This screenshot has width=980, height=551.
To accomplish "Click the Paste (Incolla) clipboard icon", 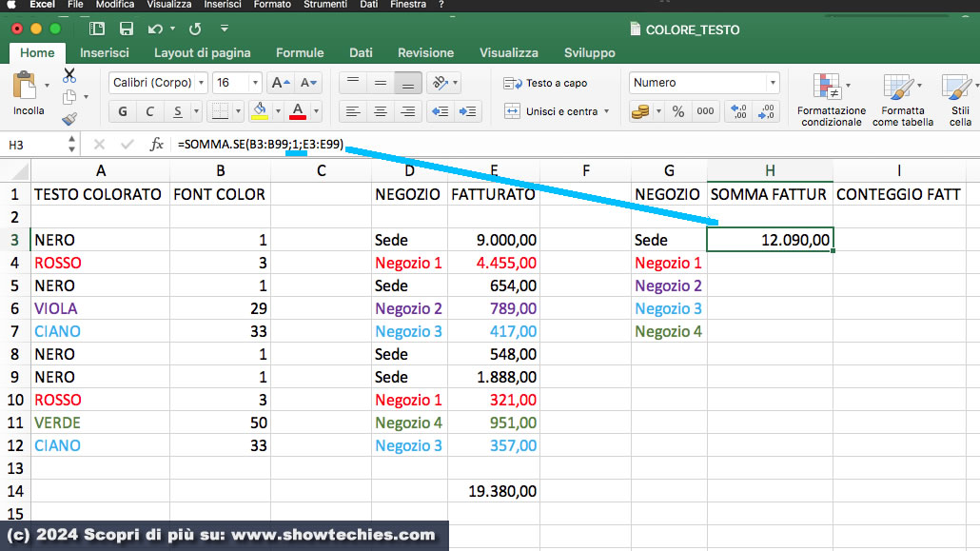I will click(x=25, y=86).
